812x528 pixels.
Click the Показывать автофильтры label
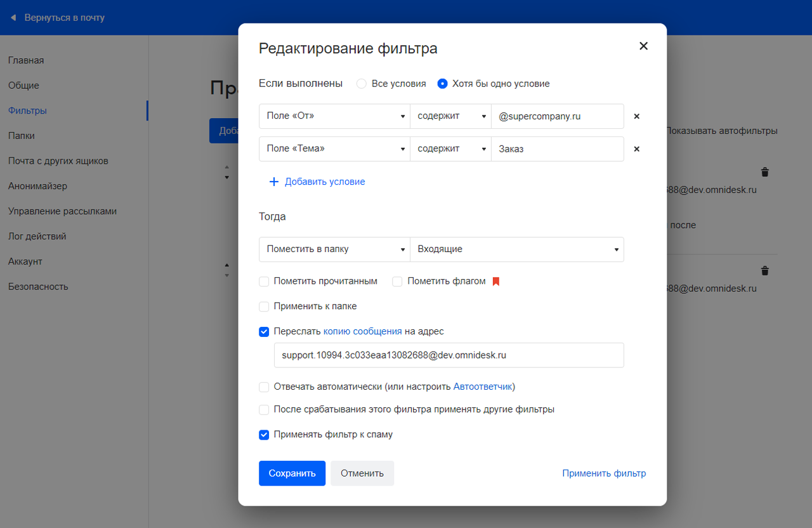[721, 131]
